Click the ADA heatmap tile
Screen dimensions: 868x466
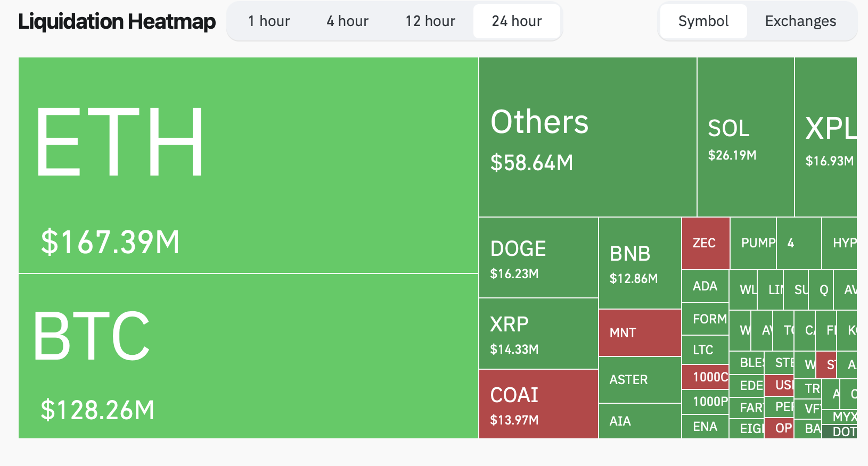pyautogui.click(x=705, y=286)
